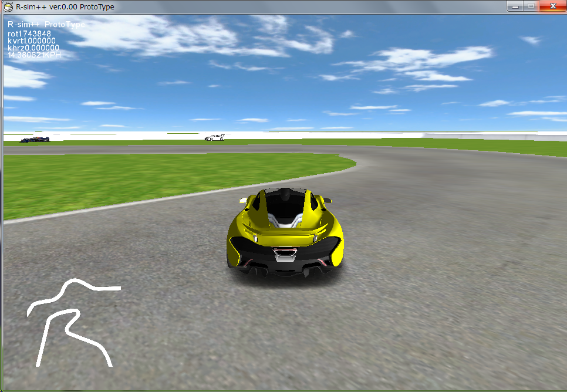
Task: Click the R-sim++ coffee cup application icon
Action: pos(7,6)
